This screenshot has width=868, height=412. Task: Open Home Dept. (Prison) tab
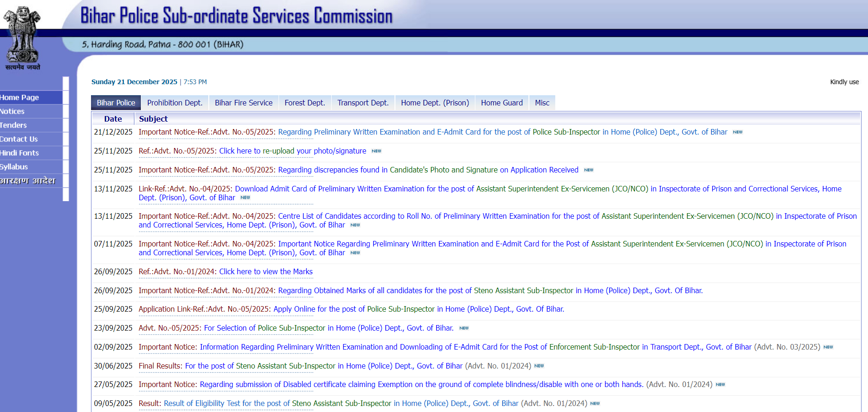(435, 103)
